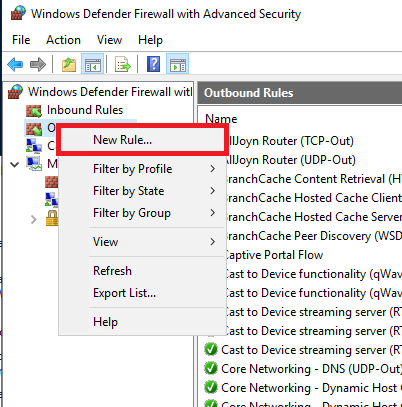Click the root firewall node icon in tree

(16, 92)
